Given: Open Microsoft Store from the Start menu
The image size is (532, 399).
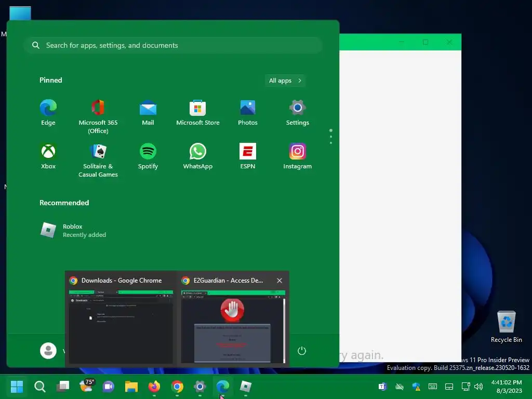Looking at the screenshot, I should tap(198, 113).
